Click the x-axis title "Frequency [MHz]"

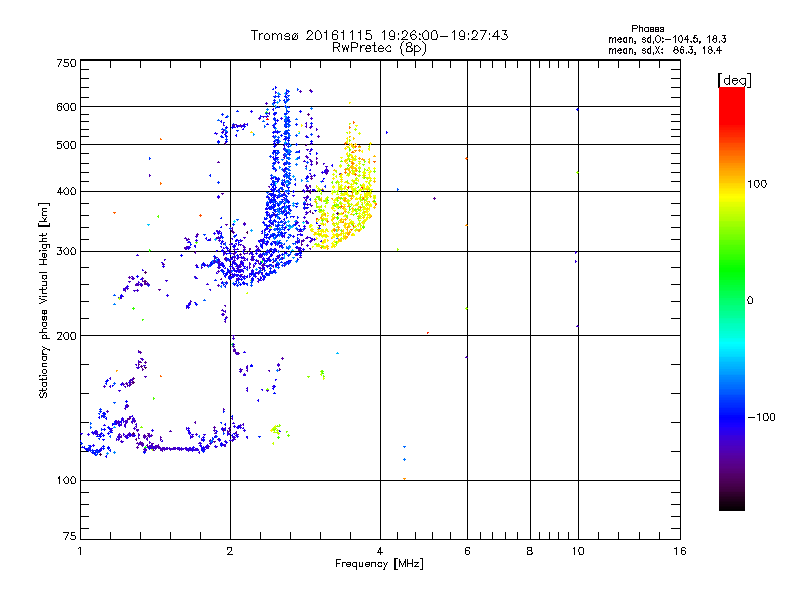pyautogui.click(x=379, y=564)
